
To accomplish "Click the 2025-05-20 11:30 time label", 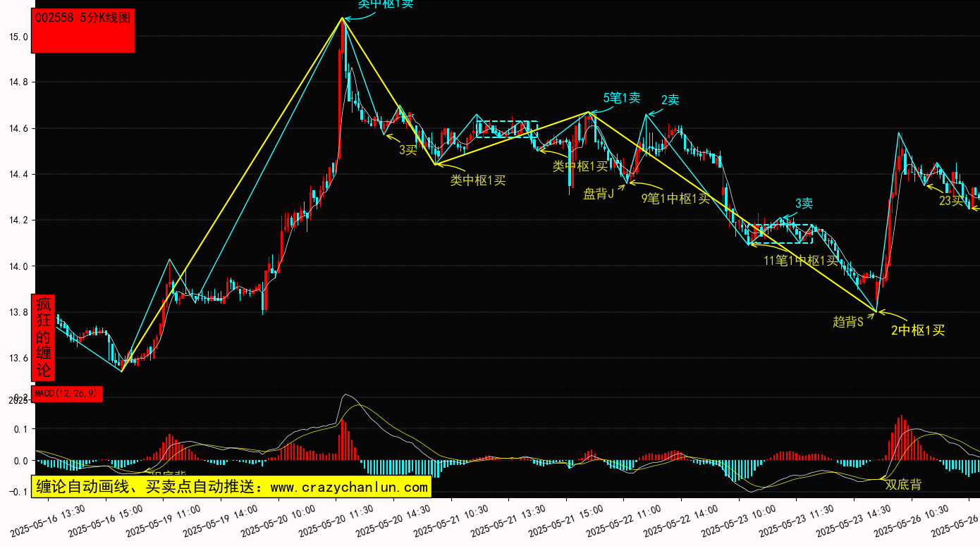I will (336, 520).
